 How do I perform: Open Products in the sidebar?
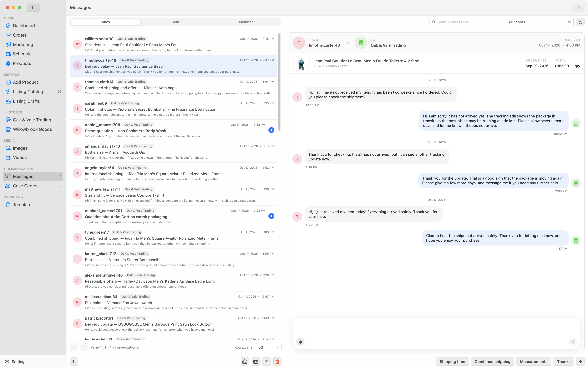tap(33, 63)
